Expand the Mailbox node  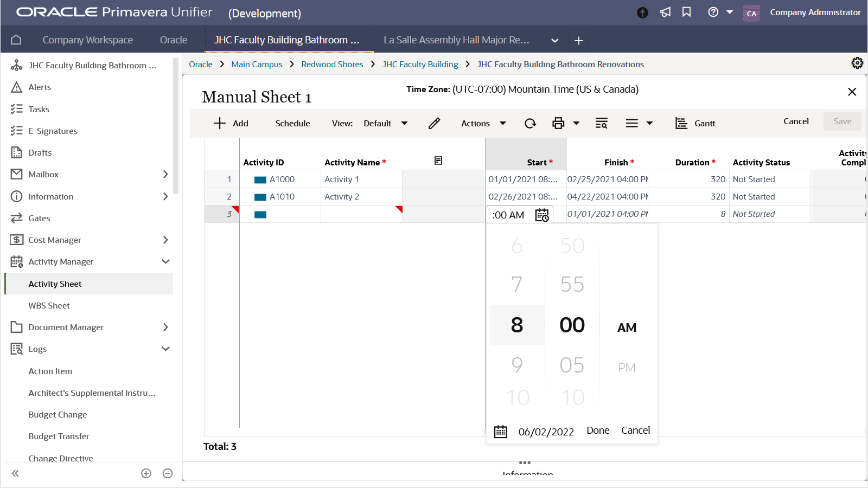pyautogui.click(x=165, y=174)
